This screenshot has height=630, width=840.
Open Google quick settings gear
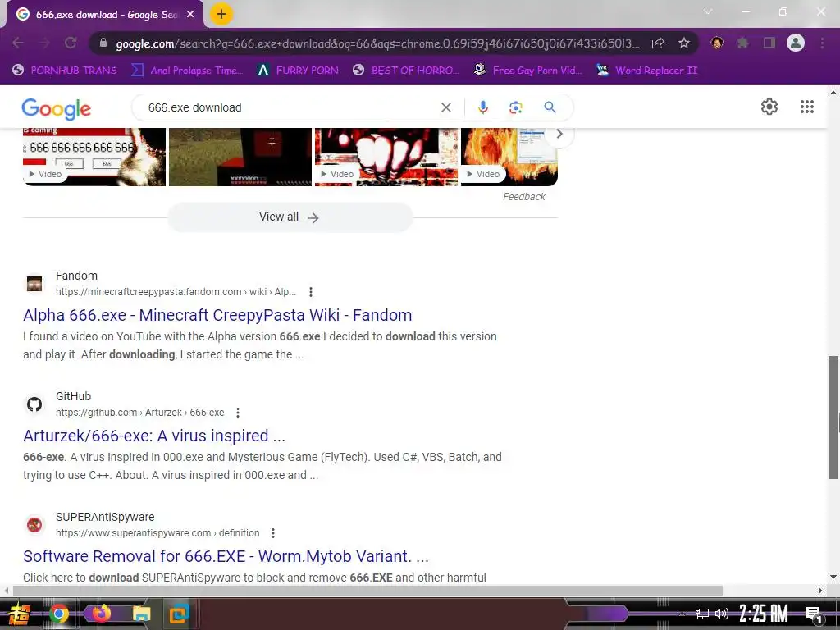click(x=769, y=107)
